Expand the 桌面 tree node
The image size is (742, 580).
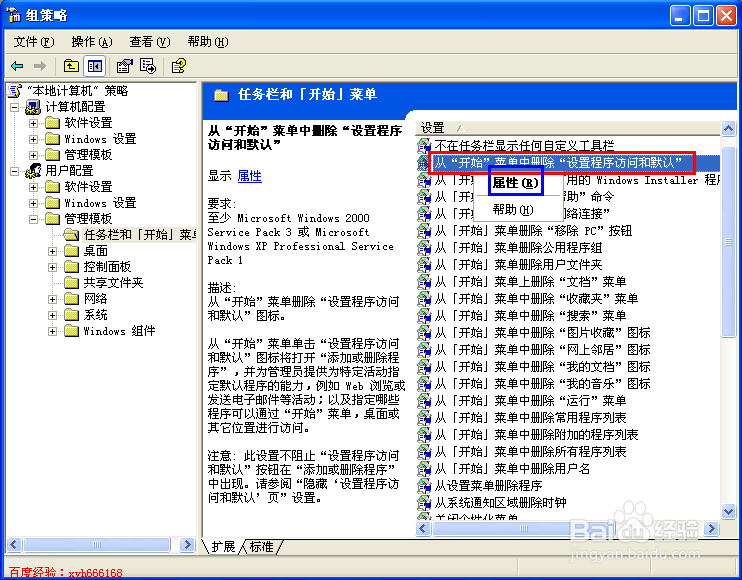click(x=53, y=251)
